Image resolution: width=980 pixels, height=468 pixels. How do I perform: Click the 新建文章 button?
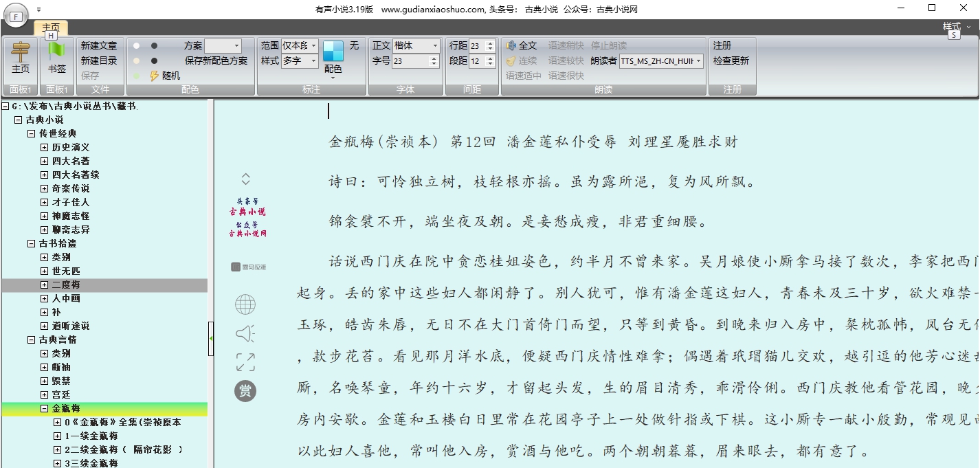click(x=100, y=45)
